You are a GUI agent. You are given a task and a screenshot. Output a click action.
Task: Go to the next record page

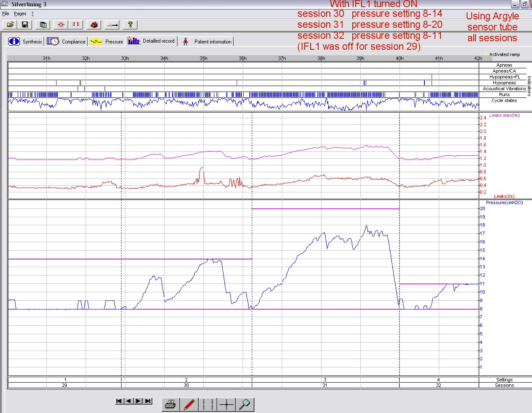(138, 401)
